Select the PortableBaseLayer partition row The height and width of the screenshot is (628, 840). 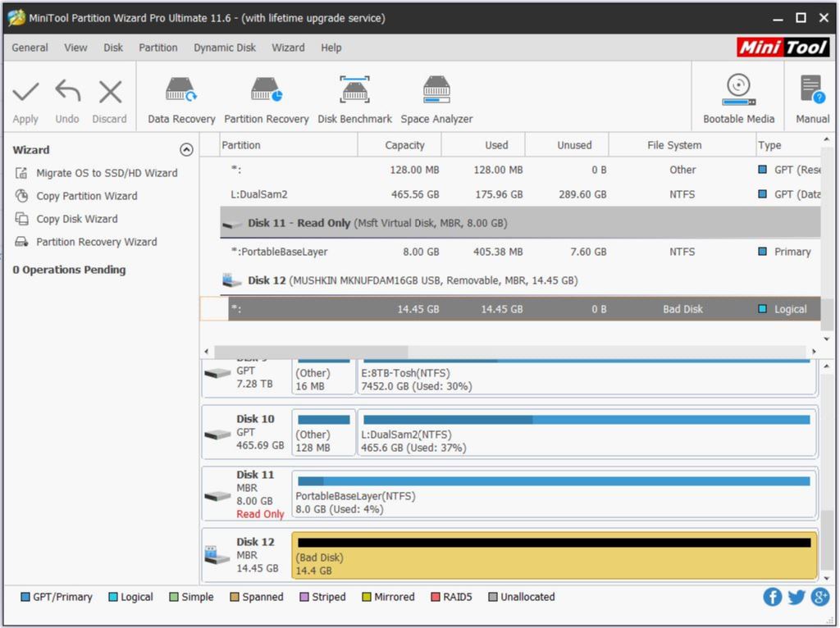click(x=519, y=252)
